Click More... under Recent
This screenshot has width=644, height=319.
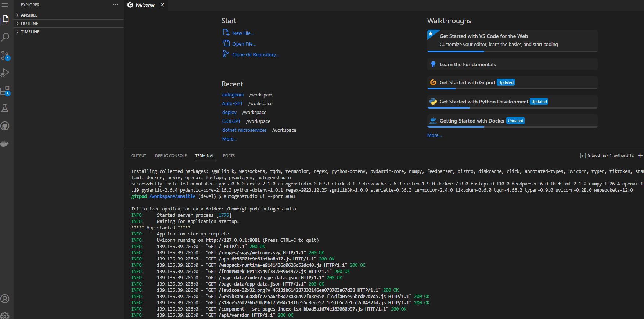229,139
